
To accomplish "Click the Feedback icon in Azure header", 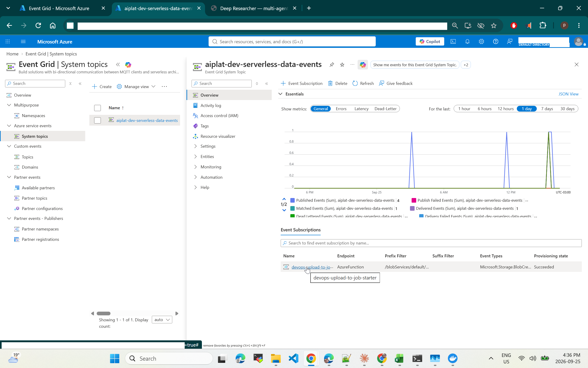I will 509,42.
